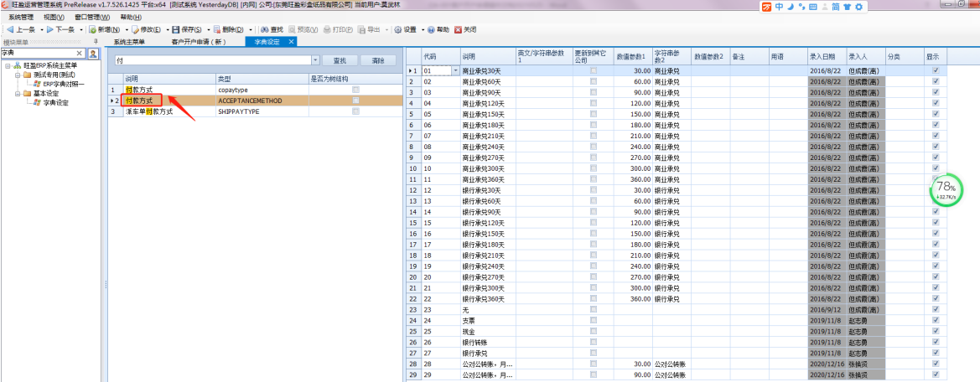The height and width of the screenshot is (382, 980).
Task: Open the code 01 cell dropdown
Action: (455, 70)
